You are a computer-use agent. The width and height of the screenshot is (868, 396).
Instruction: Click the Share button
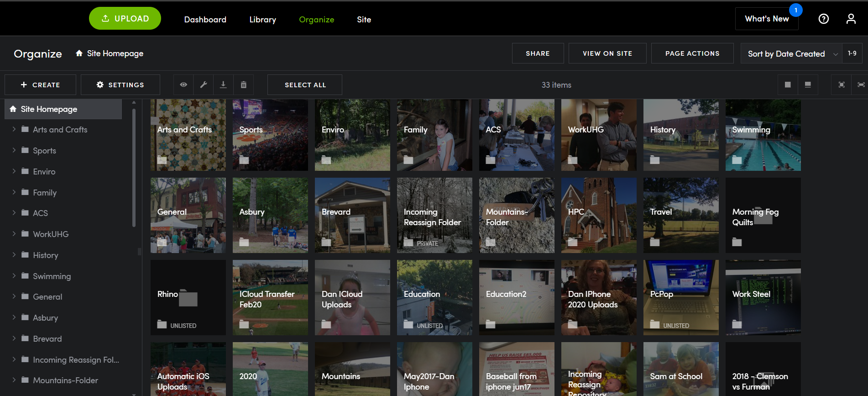(x=538, y=53)
